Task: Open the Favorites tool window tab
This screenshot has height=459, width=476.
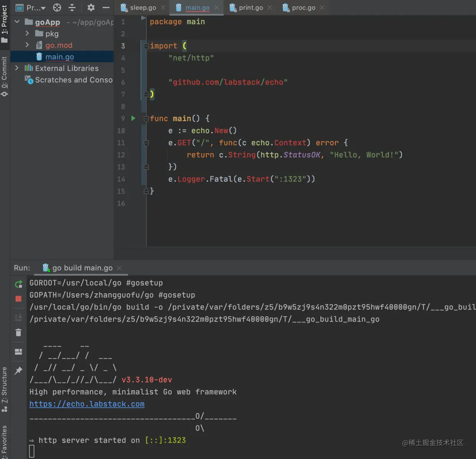Action: click(x=5, y=442)
